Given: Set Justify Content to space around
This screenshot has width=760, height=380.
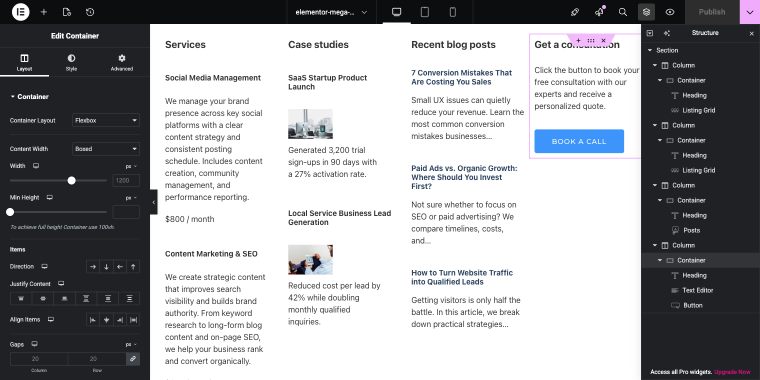Looking at the screenshot, I should 108,299.
